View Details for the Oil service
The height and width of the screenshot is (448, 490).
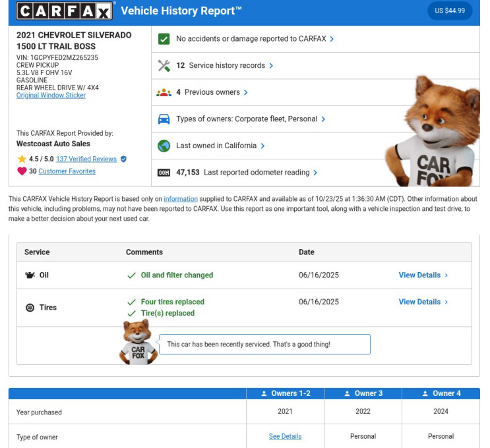tap(423, 275)
